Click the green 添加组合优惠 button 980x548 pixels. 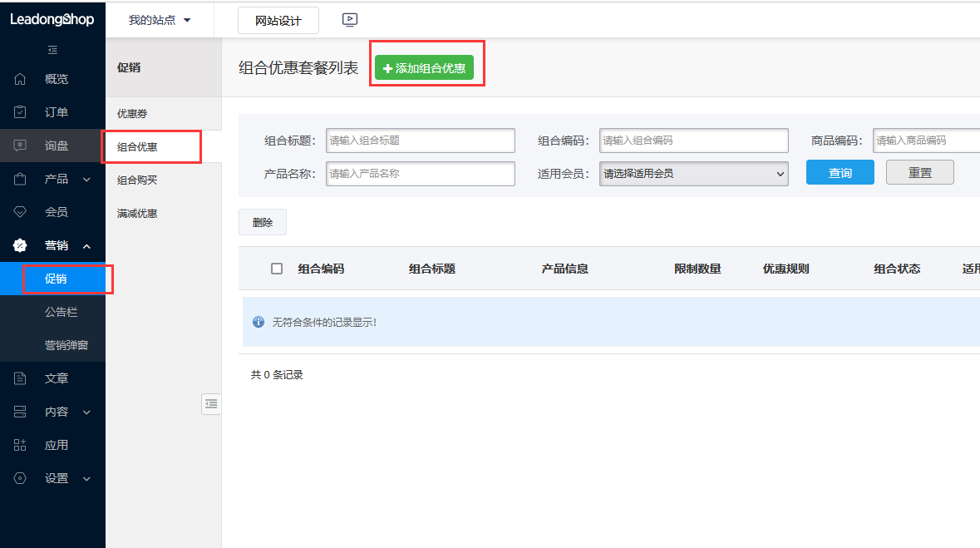tap(424, 68)
